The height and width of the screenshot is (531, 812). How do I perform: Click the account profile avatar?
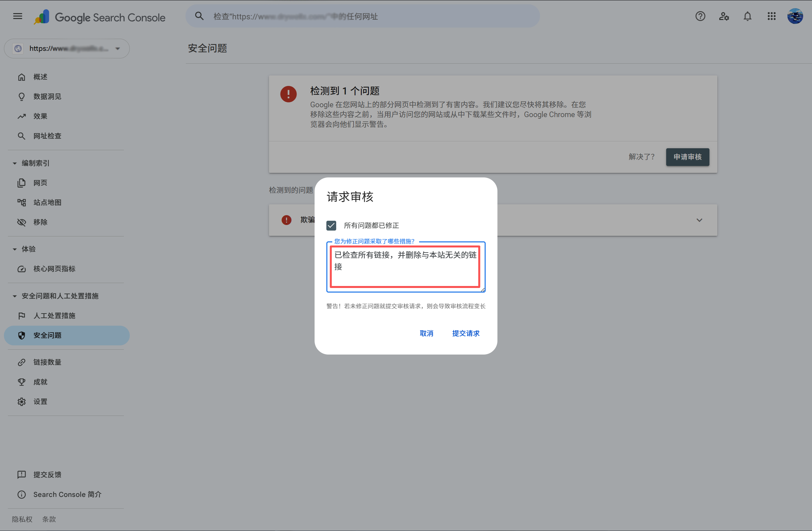point(795,16)
